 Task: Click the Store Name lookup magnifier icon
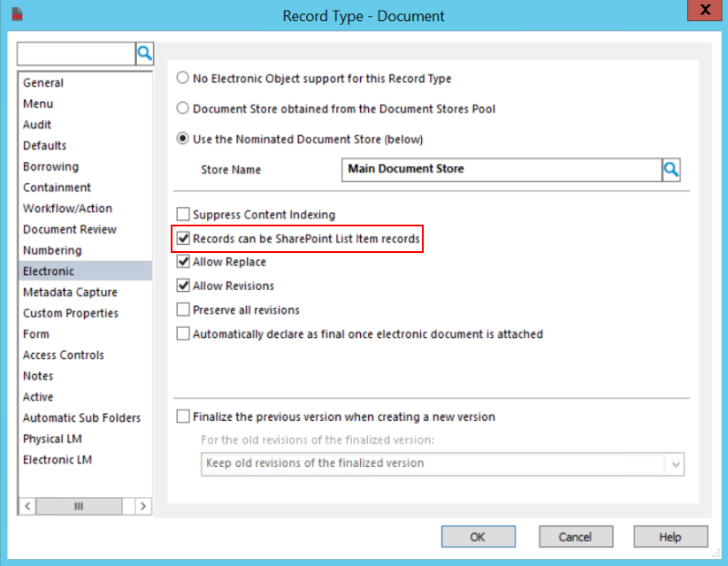pyautogui.click(x=671, y=169)
